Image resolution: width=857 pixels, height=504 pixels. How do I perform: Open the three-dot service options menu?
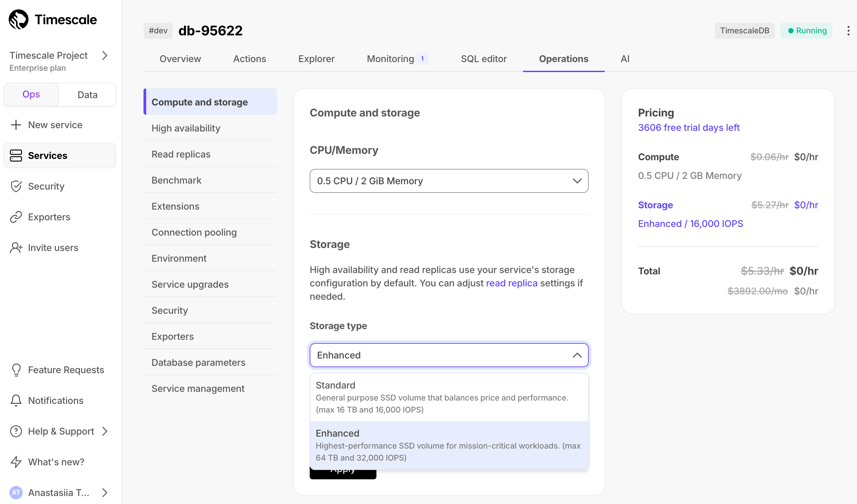(849, 31)
